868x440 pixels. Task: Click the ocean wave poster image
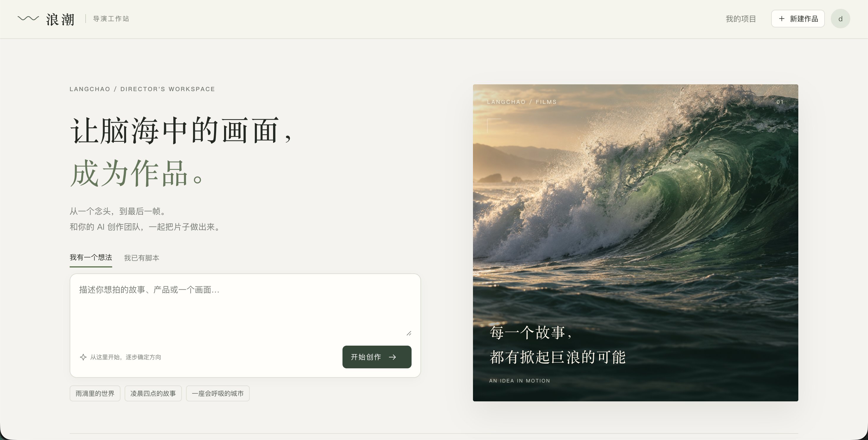click(635, 242)
